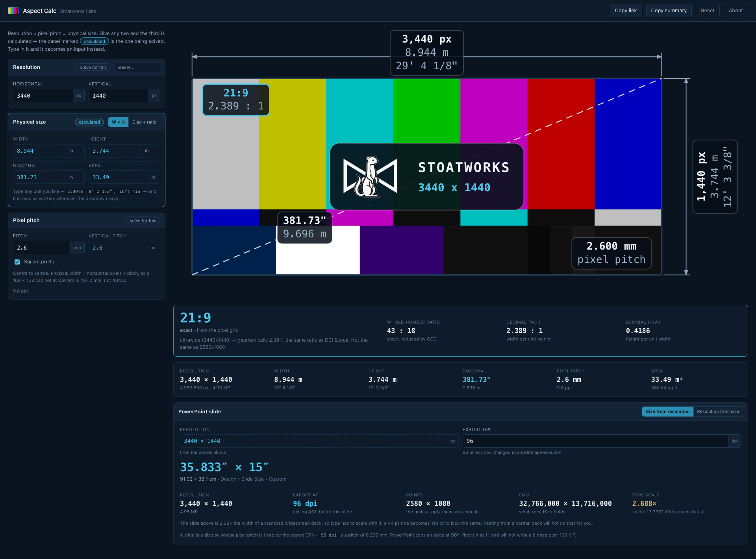Open the Vertical pitch unit dropdown
Screen dimensions: 756x559
click(x=153, y=248)
